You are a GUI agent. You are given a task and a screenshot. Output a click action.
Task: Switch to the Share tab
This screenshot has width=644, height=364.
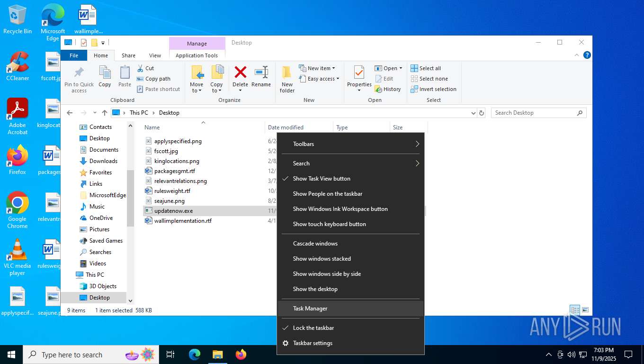[x=128, y=55]
